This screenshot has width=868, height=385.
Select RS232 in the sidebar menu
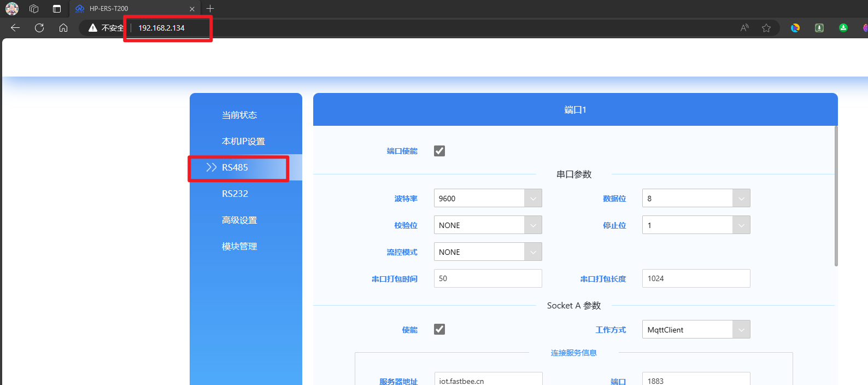click(235, 194)
